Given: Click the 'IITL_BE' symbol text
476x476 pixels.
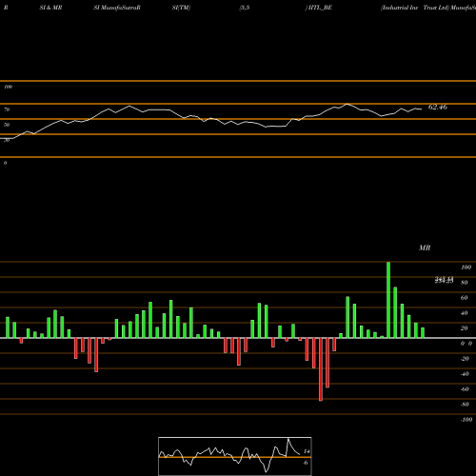Looking at the screenshot, I should pyautogui.click(x=319, y=8).
